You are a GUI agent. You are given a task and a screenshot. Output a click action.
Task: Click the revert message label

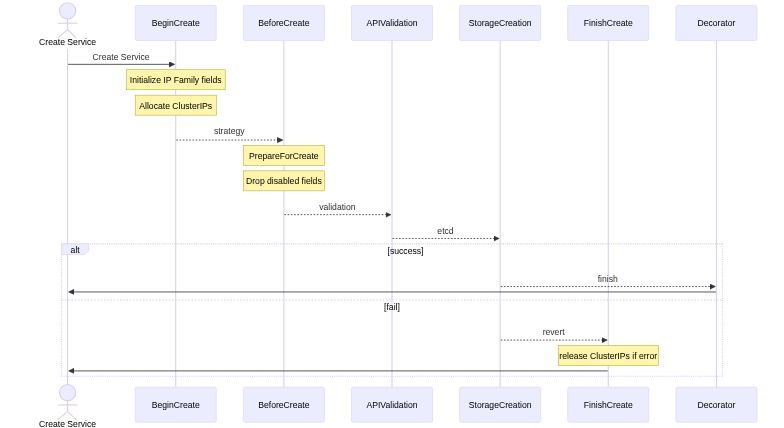click(553, 332)
